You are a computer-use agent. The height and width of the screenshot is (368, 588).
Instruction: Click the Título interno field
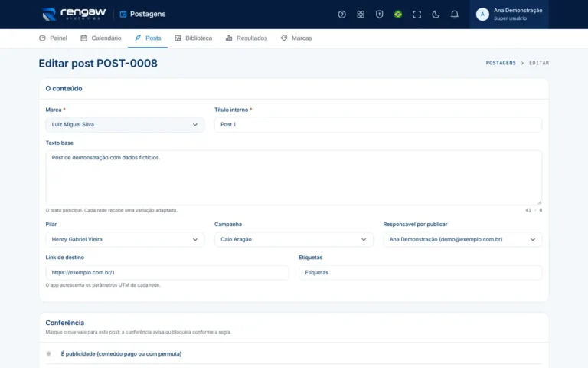click(x=378, y=125)
